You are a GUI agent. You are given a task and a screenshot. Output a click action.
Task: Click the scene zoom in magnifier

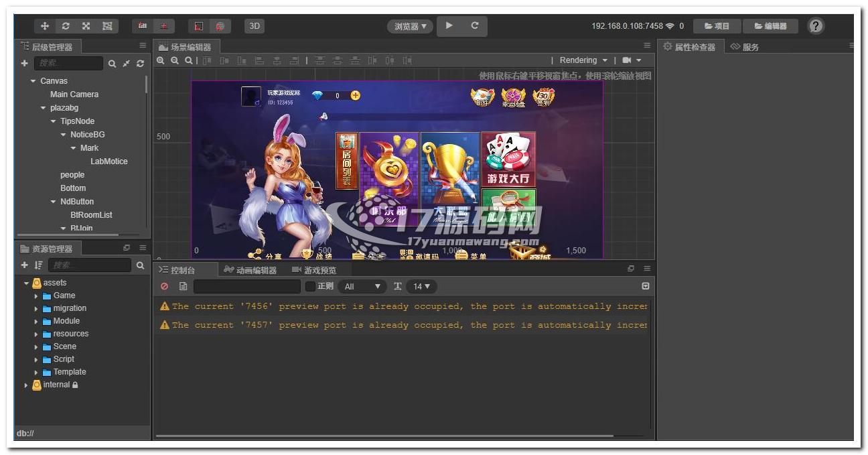pyautogui.click(x=161, y=60)
